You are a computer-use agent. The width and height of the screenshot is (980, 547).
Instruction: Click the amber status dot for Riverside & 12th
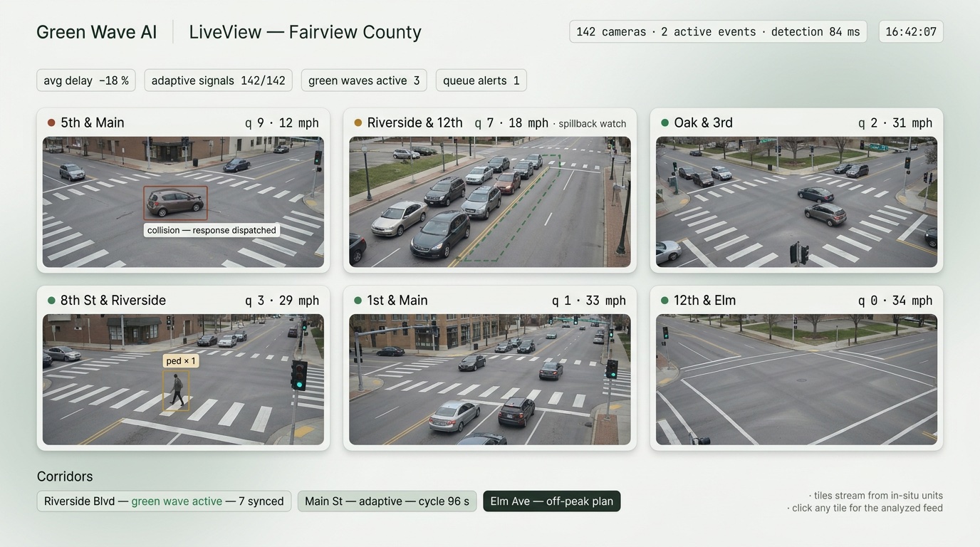[x=358, y=123]
